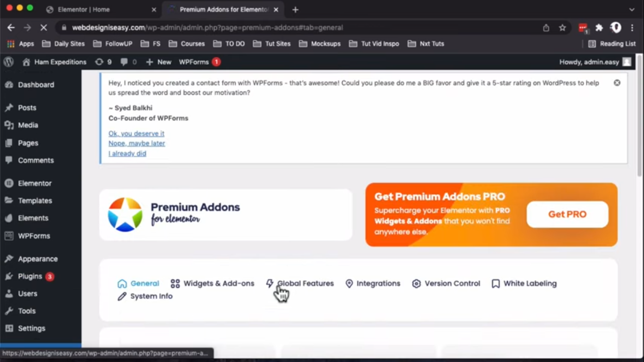Open the Tut Sites bookmark folder
The width and height of the screenshot is (644, 362).
(x=272, y=44)
